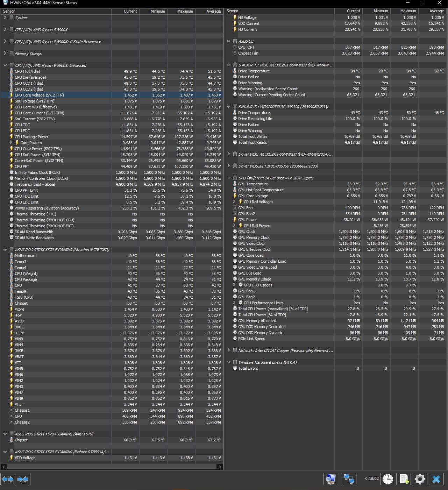Click the icon beside GPU Memory Allocated
448x490 pixels.
235,321
